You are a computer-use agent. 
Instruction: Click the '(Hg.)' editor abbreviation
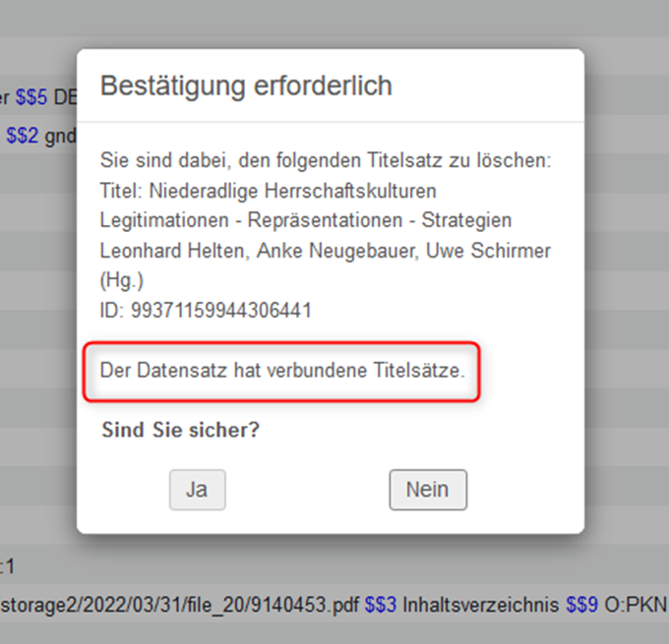click(122, 280)
